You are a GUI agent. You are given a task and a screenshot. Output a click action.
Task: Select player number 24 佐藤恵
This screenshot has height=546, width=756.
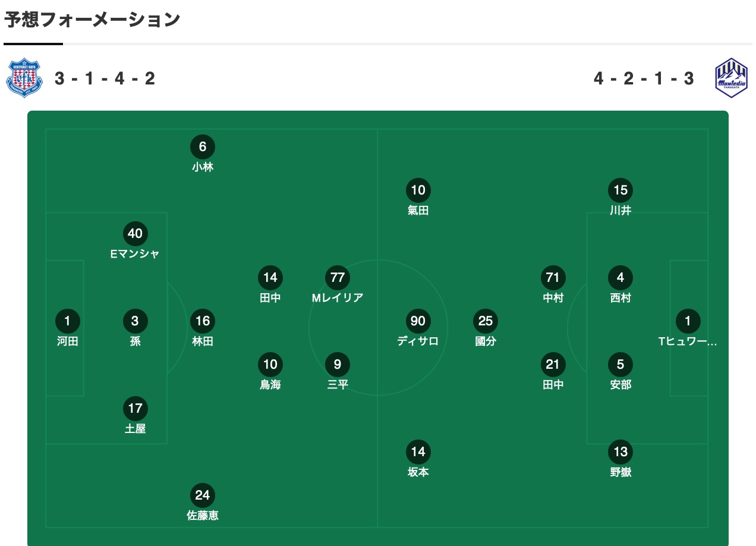click(203, 503)
